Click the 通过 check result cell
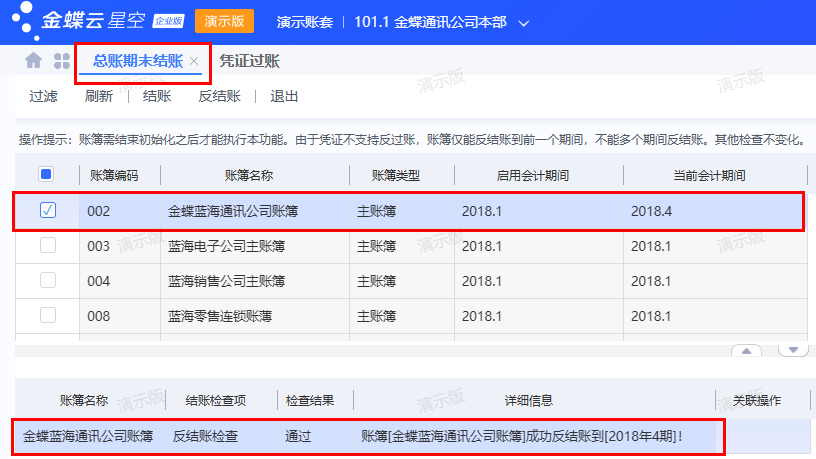 click(x=315, y=436)
